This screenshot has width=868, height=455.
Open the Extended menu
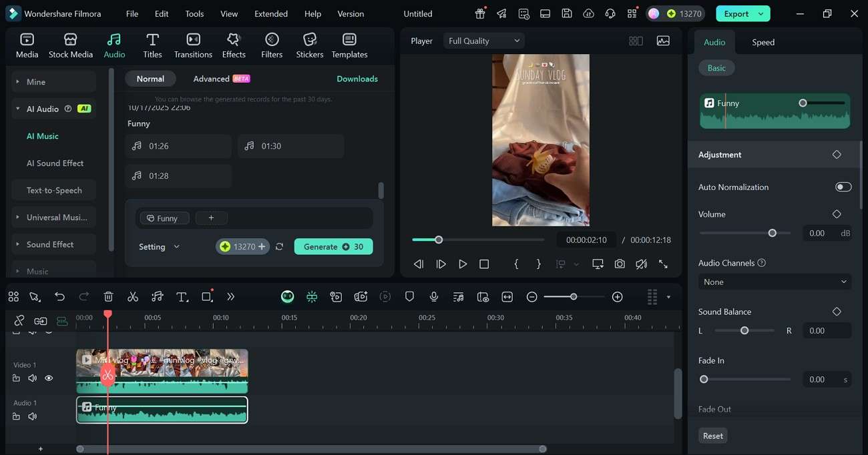(x=271, y=13)
